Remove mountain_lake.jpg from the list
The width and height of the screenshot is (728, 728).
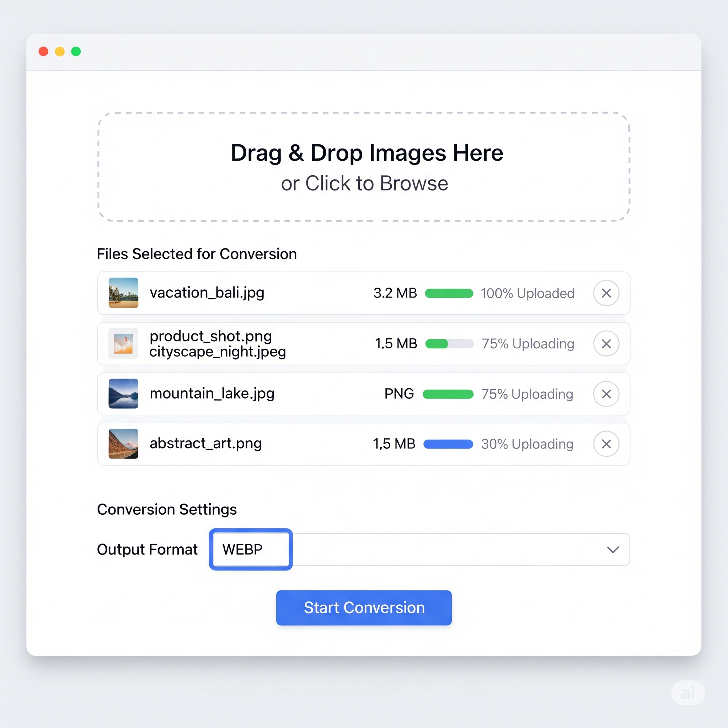tap(606, 394)
